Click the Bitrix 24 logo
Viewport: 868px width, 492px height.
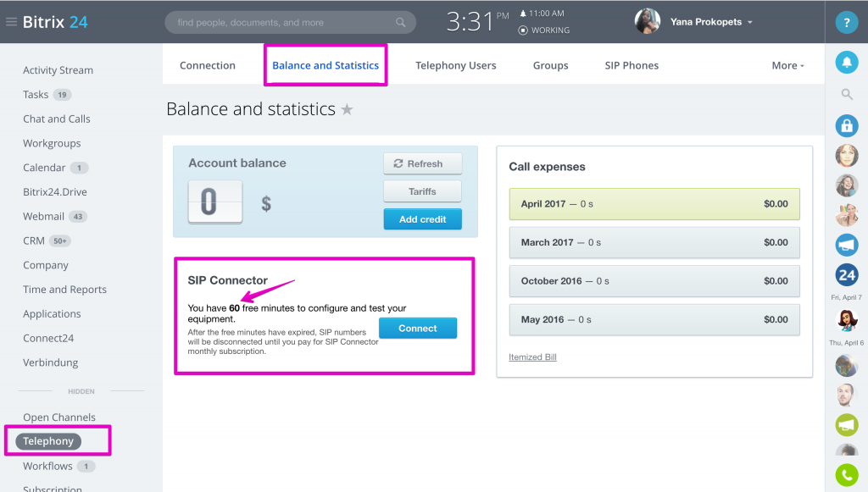(x=55, y=22)
